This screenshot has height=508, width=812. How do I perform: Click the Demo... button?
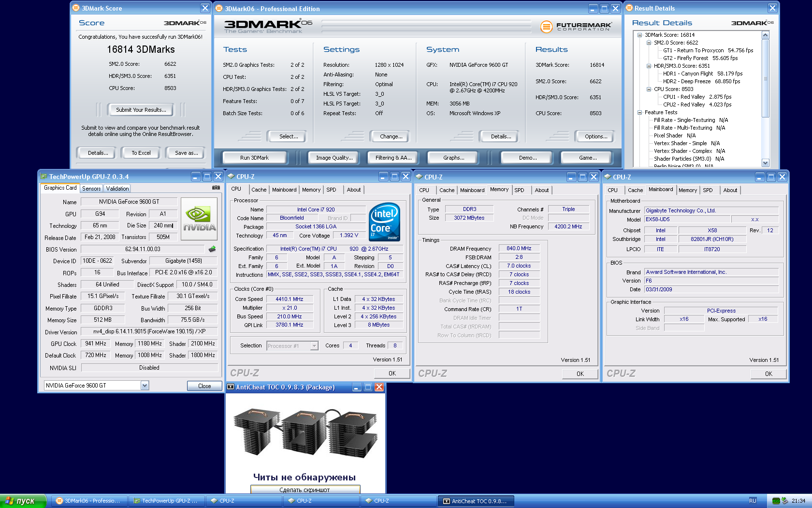click(x=528, y=158)
